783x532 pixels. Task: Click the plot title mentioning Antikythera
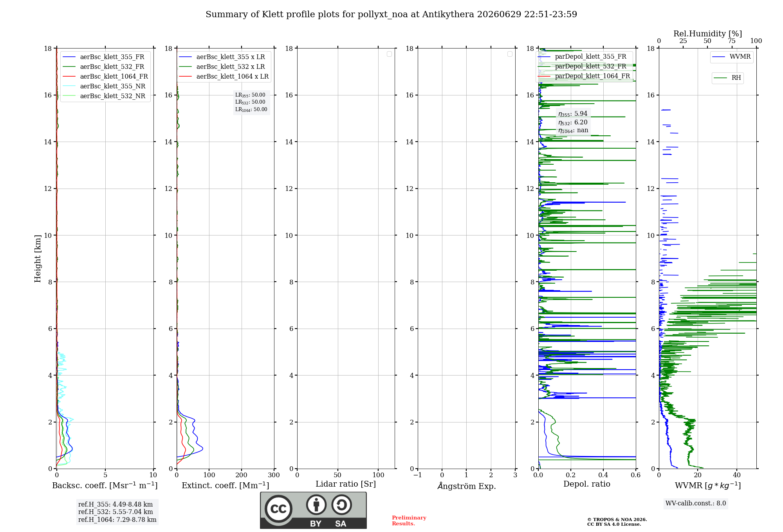pos(391,14)
